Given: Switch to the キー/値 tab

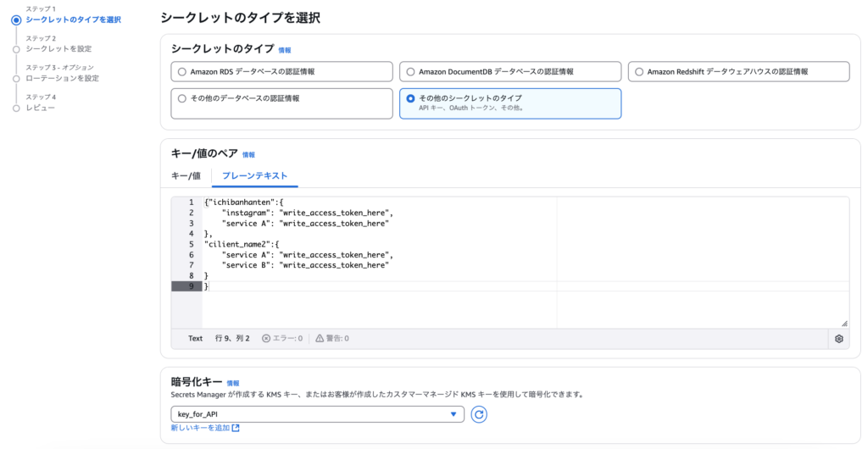Looking at the screenshot, I should 186,176.
